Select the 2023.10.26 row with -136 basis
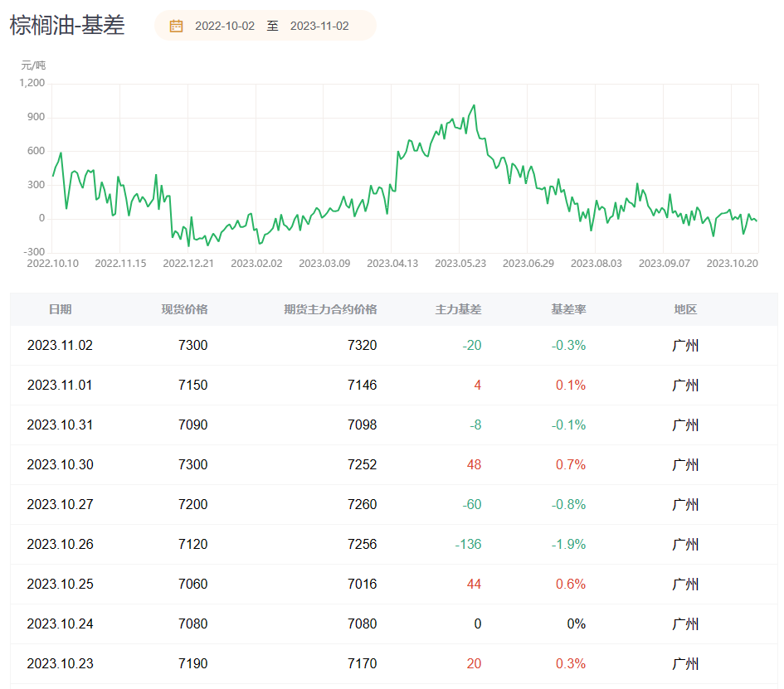The height and width of the screenshot is (689, 784). (x=394, y=544)
